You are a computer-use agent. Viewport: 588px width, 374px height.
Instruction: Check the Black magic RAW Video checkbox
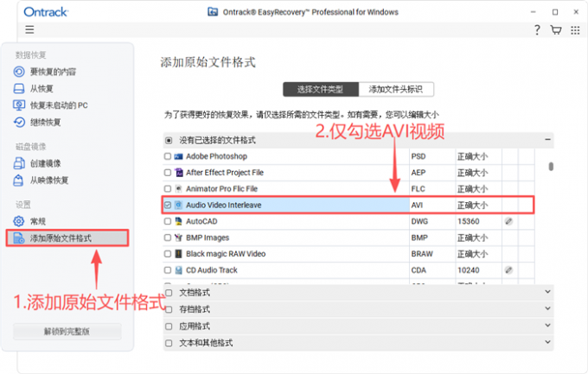(168, 254)
